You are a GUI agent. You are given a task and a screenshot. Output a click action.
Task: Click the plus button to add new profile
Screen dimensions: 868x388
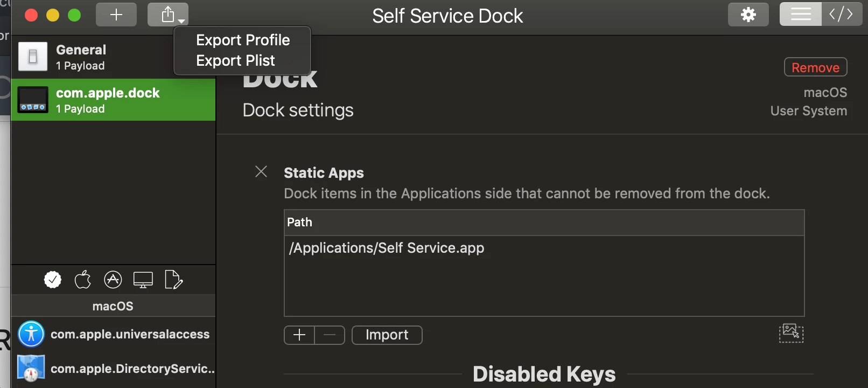click(x=116, y=15)
